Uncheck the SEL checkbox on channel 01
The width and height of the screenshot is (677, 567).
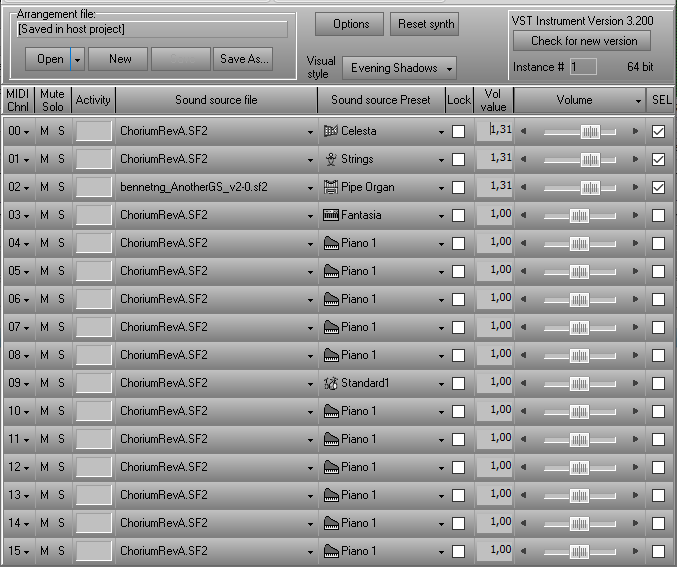[x=658, y=159]
